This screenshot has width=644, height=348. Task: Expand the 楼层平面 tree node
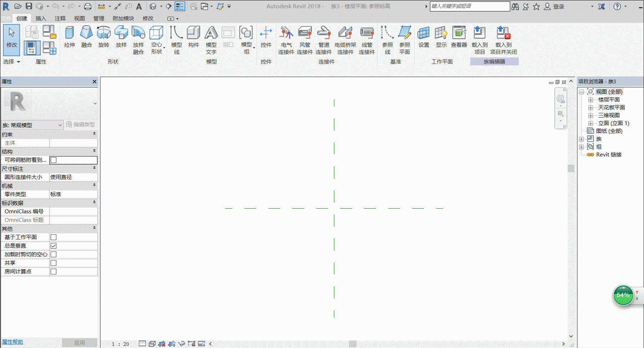click(x=590, y=100)
